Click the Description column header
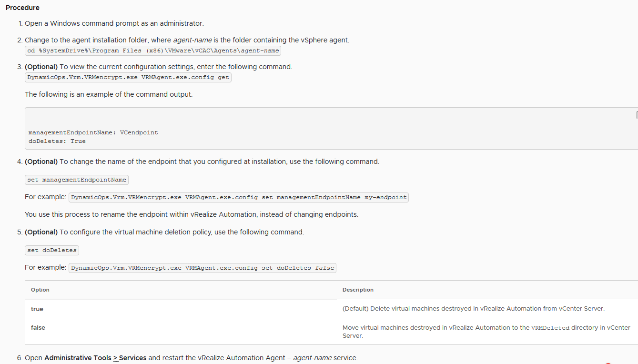The height and width of the screenshot is (364, 638). pyautogui.click(x=358, y=290)
